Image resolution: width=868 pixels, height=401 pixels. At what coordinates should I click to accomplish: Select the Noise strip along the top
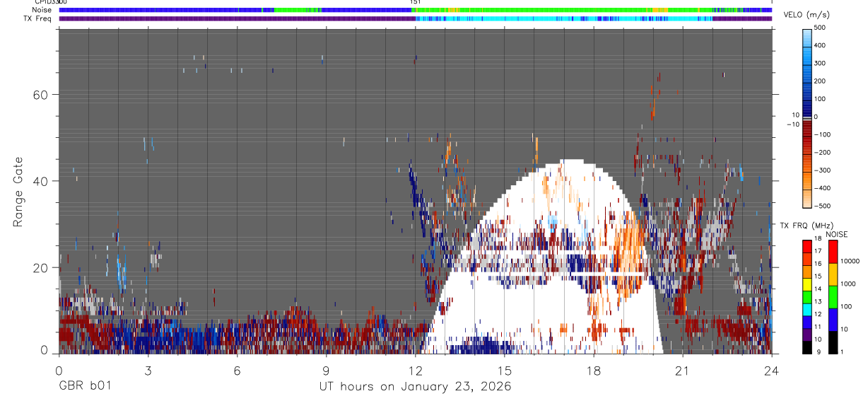point(415,10)
